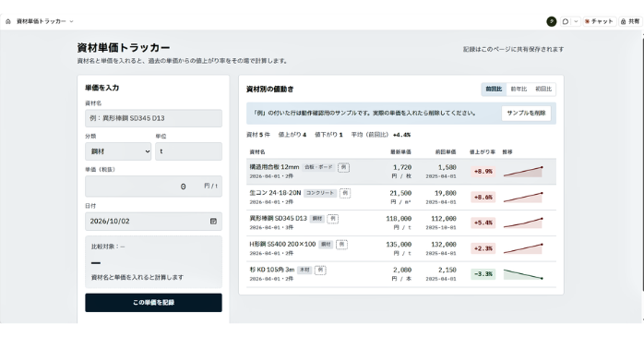
Task: Click the latest price 1,720
Action: [402, 167]
